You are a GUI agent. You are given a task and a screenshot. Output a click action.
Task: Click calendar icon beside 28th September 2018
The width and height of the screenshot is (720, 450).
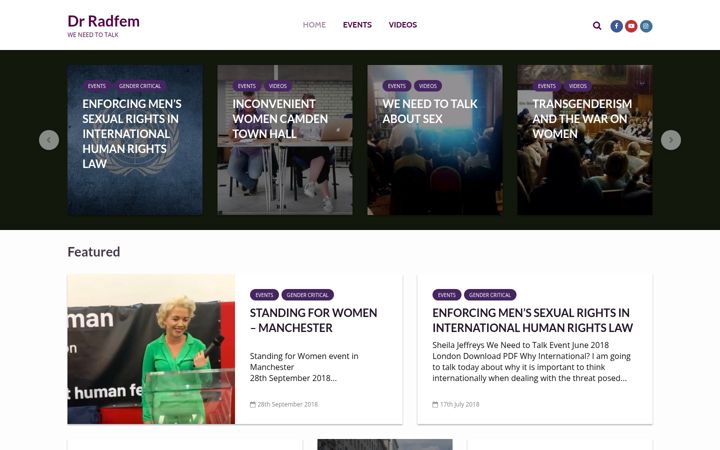coord(253,405)
